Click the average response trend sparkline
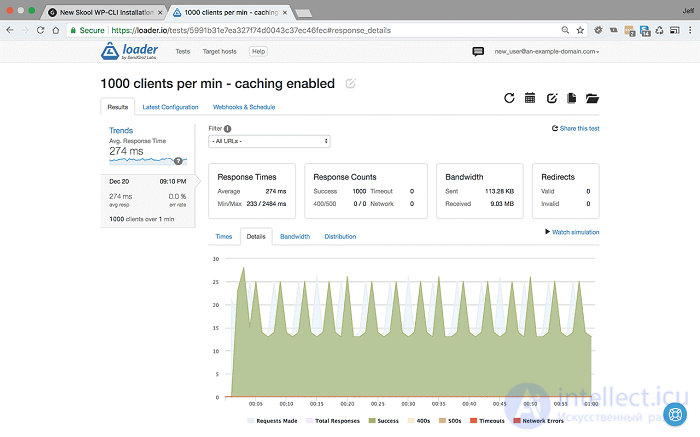This screenshot has height=437, width=700. [x=148, y=160]
